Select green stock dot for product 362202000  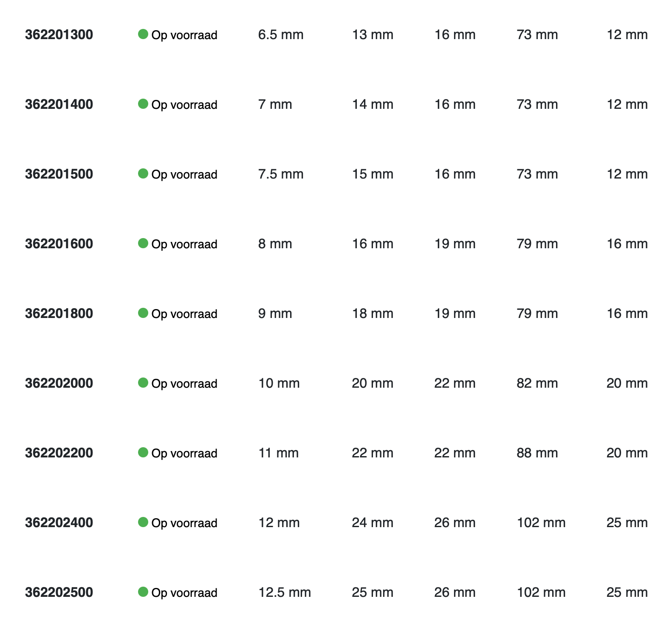click(x=143, y=383)
